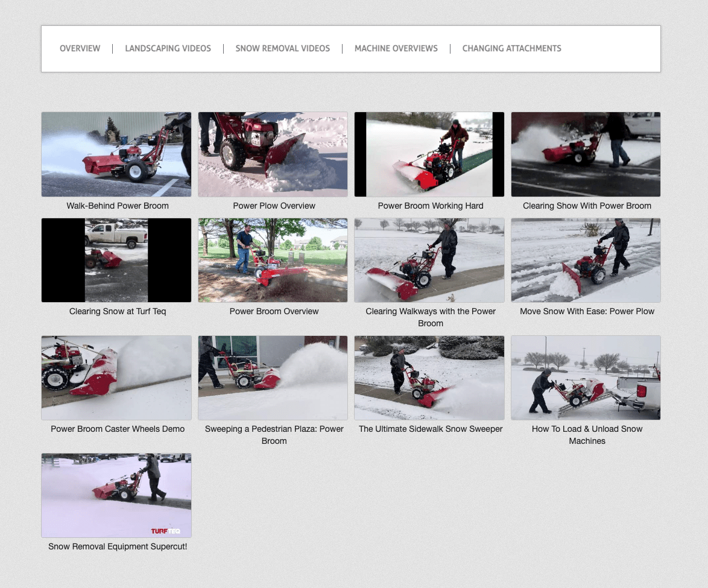Select the Snow Removal Videos tab

283,48
